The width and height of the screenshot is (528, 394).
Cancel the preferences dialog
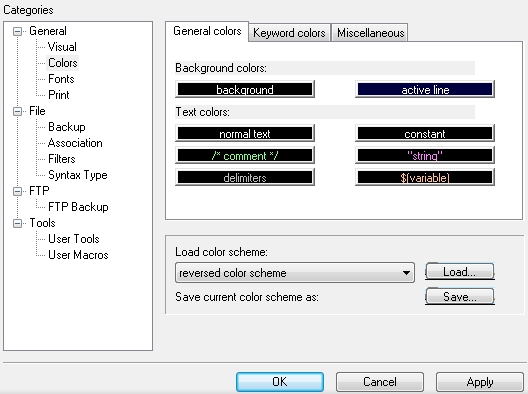(380, 382)
